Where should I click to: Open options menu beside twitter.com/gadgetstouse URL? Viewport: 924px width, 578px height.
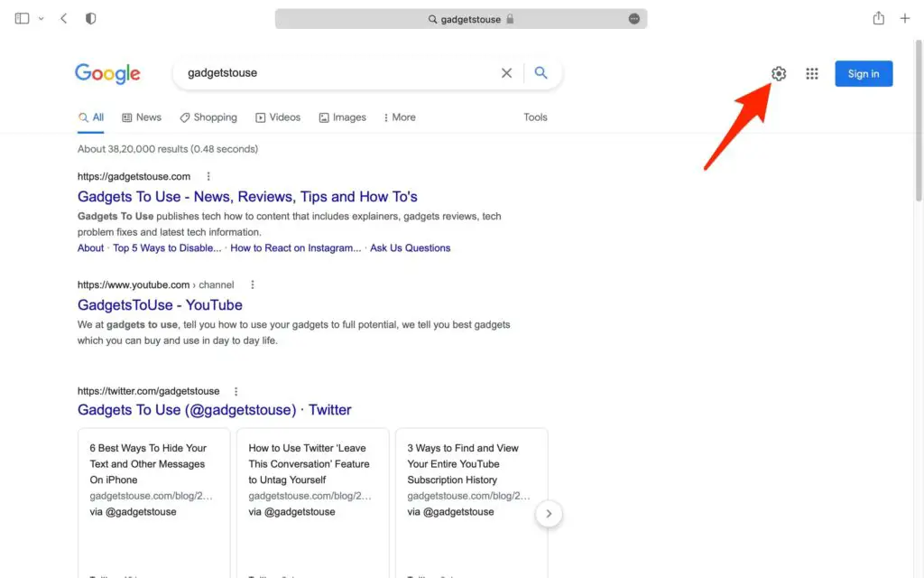pos(236,391)
